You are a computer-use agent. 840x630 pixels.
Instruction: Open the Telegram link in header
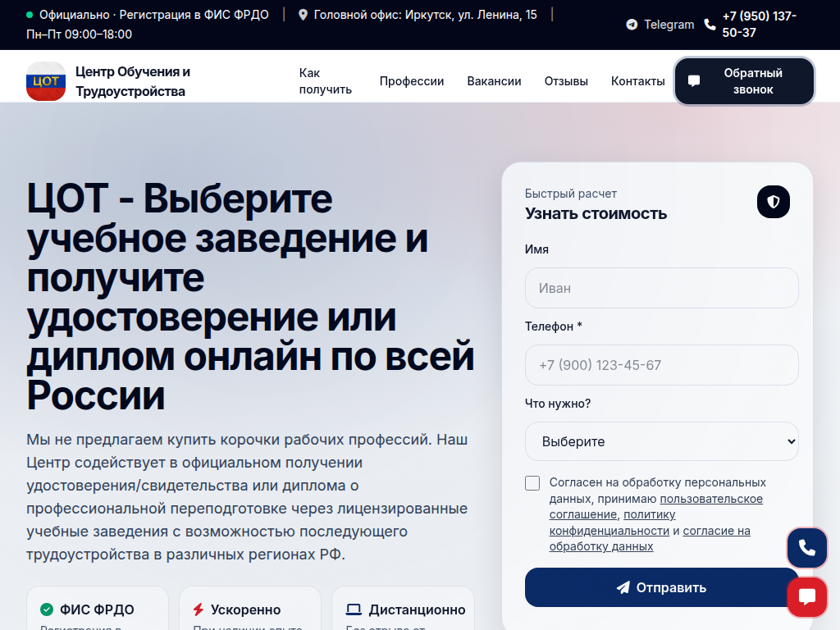click(660, 25)
